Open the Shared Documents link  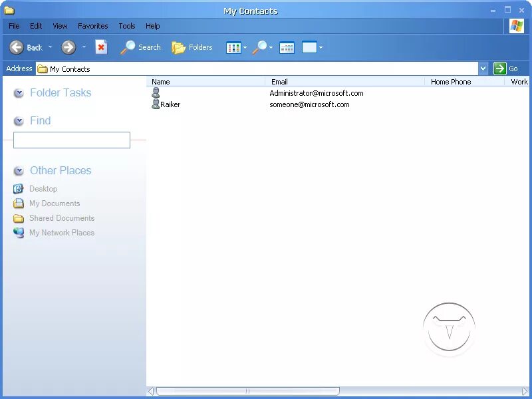click(62, 218)
